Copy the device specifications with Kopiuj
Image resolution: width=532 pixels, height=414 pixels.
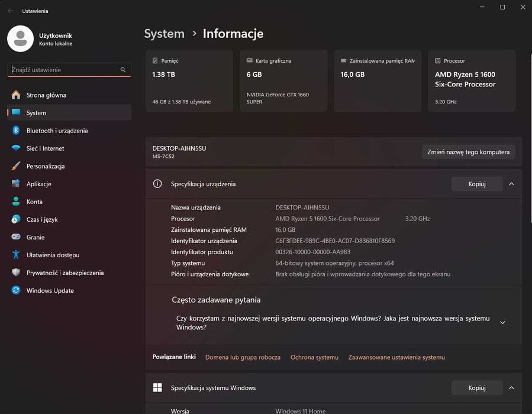click(477, 184)
